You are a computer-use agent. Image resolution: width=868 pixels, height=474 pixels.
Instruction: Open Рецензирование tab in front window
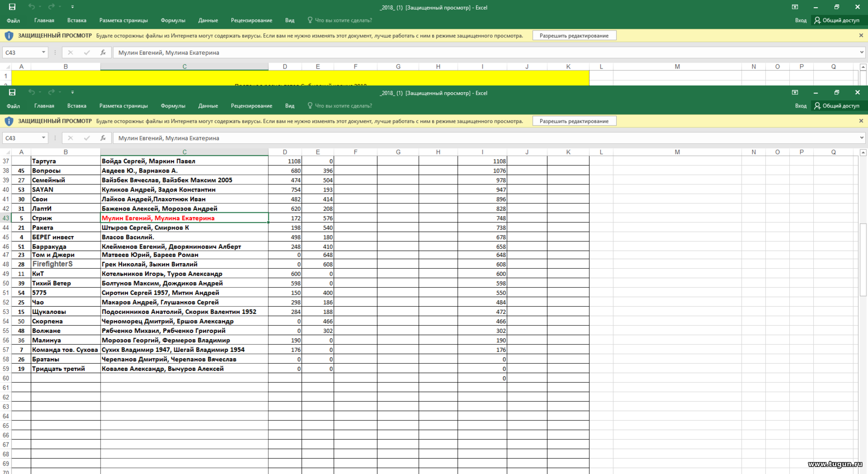[251, 106]
